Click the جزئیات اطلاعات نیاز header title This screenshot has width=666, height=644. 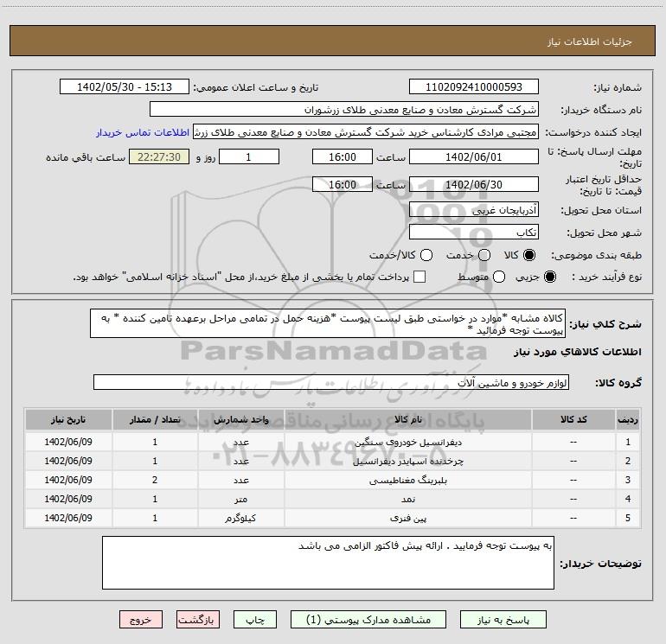click(x=590, y=41)
